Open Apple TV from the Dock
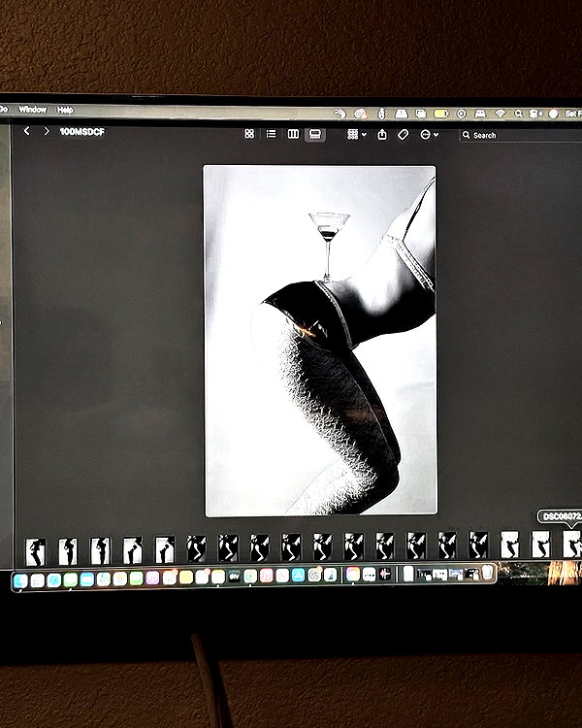The image size is (582, 728). (234, 577)
